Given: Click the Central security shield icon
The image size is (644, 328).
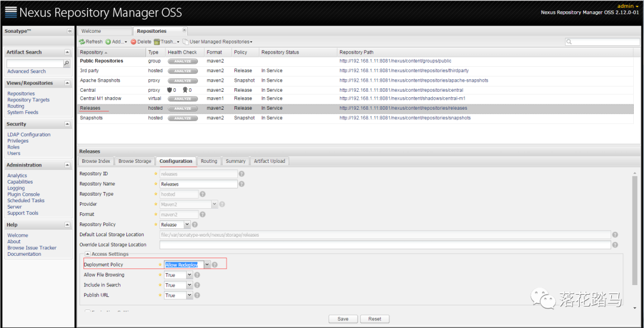Looking at the screenshot, I should pyautogui.click(x=169, y=90).
